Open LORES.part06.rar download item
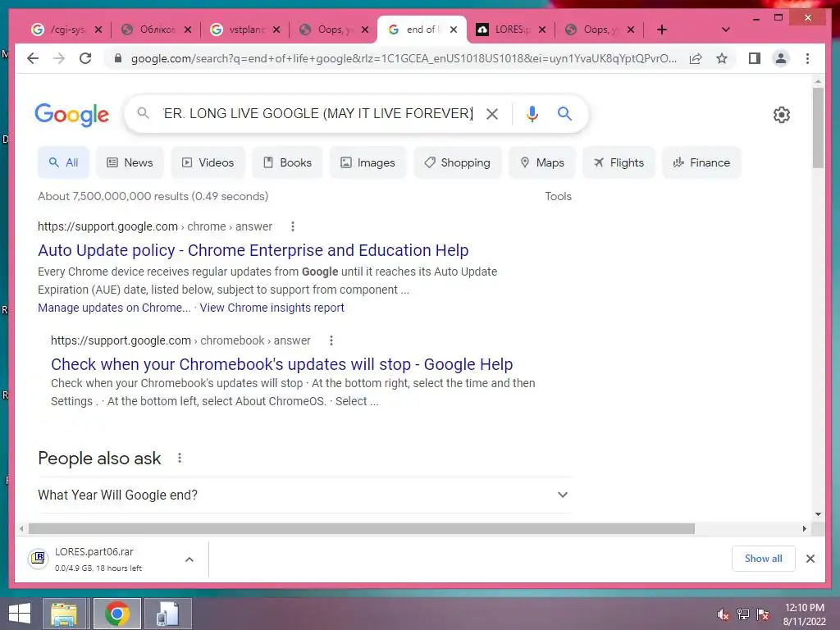This screenshot has height=630, width=840. (99, 559)
